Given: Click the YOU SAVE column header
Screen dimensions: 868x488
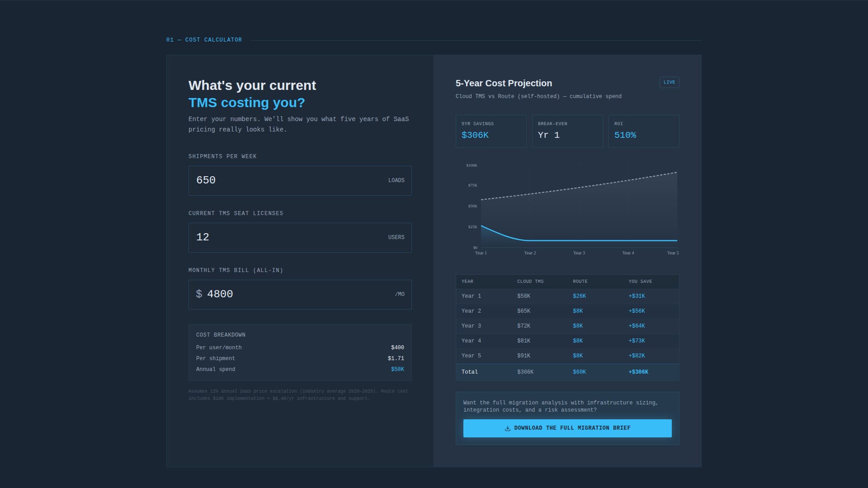Looking at the screenshot, I should [640, 282].
